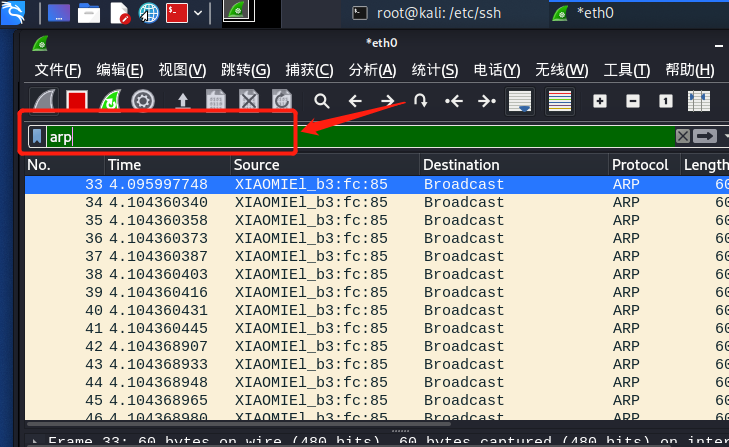Open the 分析(A) menu
This screenshot has width=729, height=447.
coord(372,70)
